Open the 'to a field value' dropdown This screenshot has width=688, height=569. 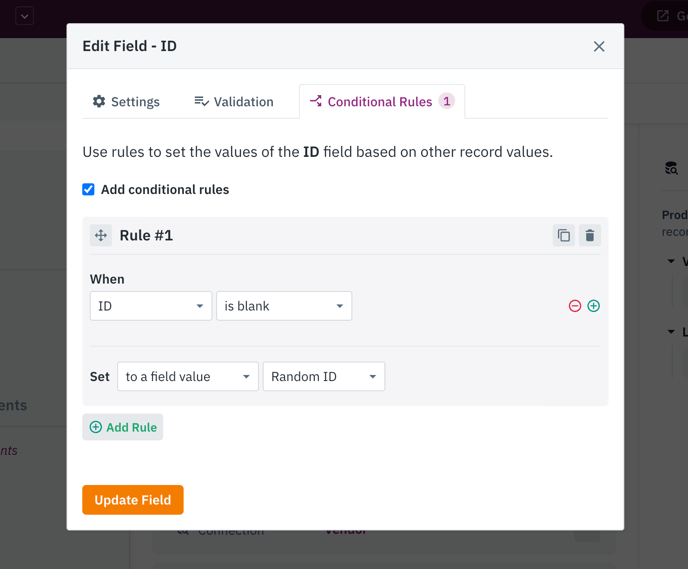click(188, 376)
